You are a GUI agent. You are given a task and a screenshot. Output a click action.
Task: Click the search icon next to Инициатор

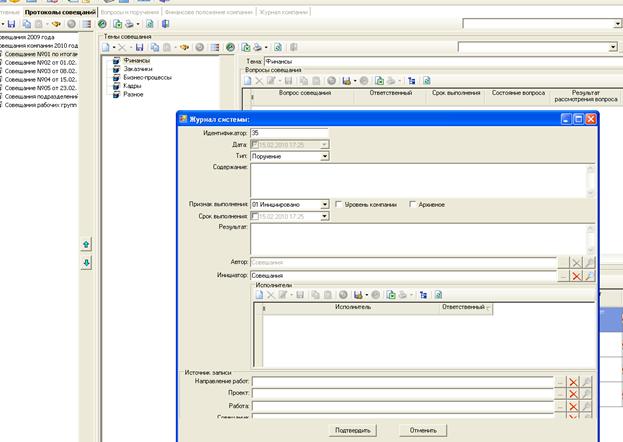click(x=589, y=275)
